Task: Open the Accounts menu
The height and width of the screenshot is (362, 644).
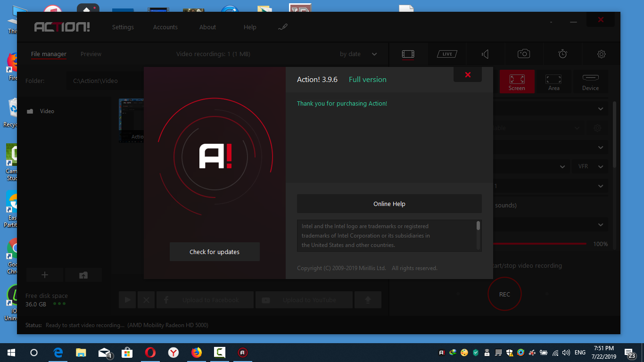Action: 165,27
